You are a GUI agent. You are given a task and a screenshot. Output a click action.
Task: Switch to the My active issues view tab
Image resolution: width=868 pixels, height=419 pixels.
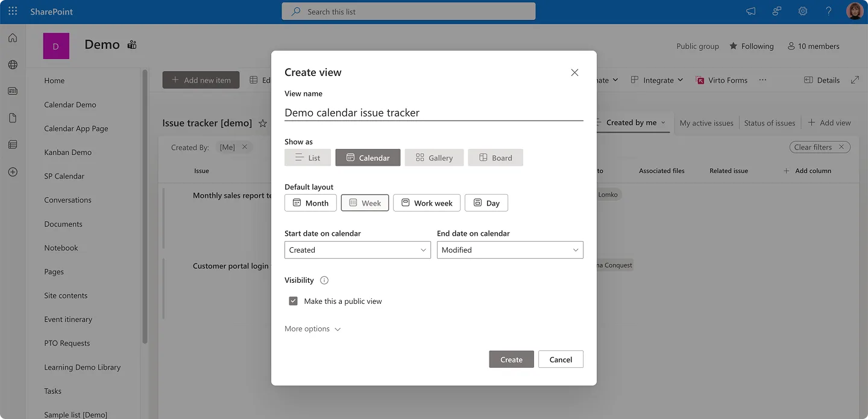point(706,122)
